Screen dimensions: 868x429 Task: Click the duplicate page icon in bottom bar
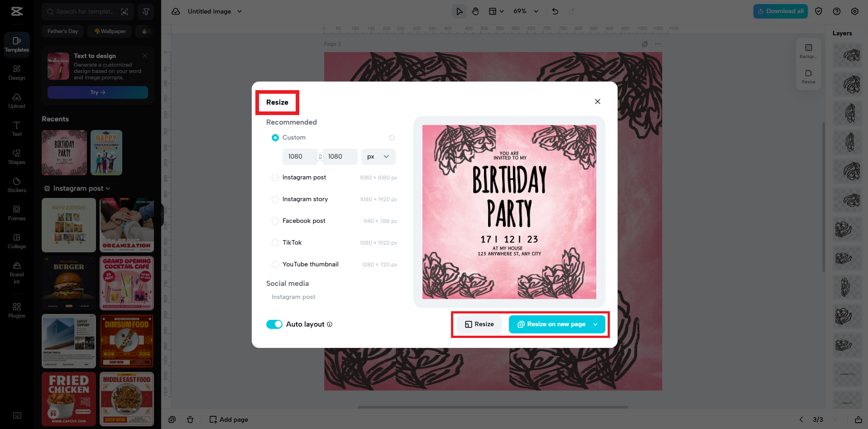click(172, 419)
